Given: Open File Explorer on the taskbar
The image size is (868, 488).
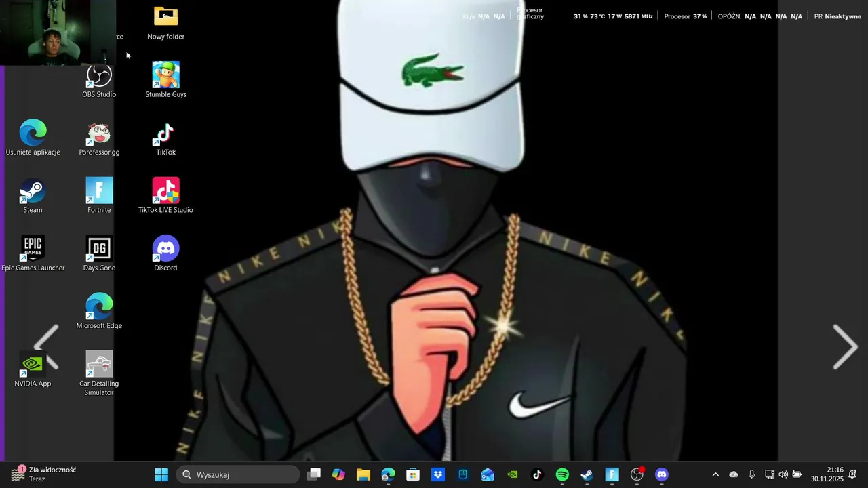Looking at the screenshot, I should pyautogui.click(x=363, y=474).
